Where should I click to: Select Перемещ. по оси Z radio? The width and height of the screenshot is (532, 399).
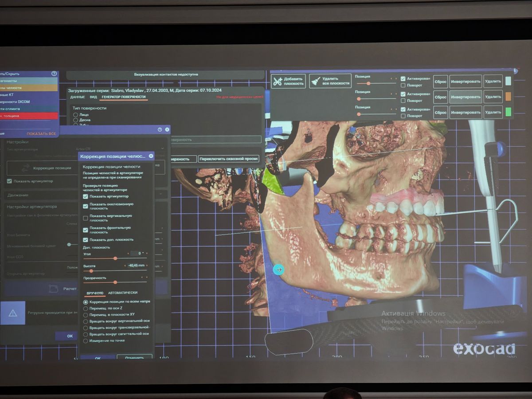pos(86,309)
